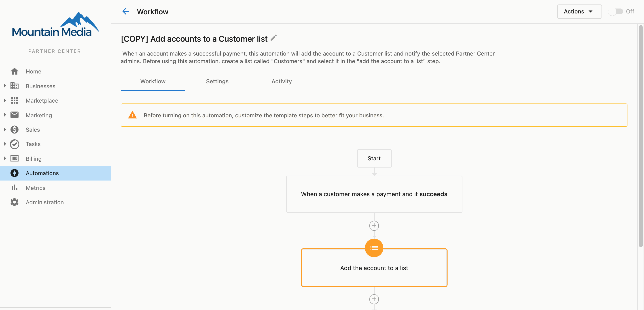Click the pencil icon to edit automation name
Viewport: 644px width, 310px height.
pyautogui.click(x=274, y=38)
